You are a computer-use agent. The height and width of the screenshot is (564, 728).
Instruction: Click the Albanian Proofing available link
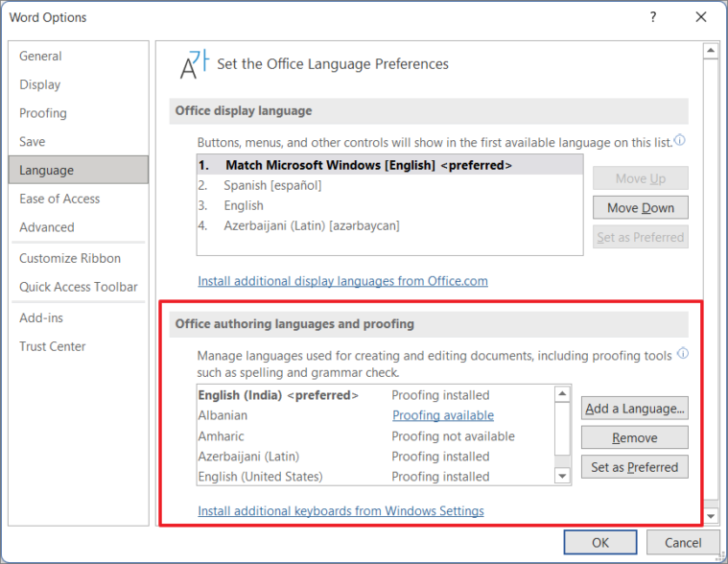pyautogui.click(x=443, y=415)
